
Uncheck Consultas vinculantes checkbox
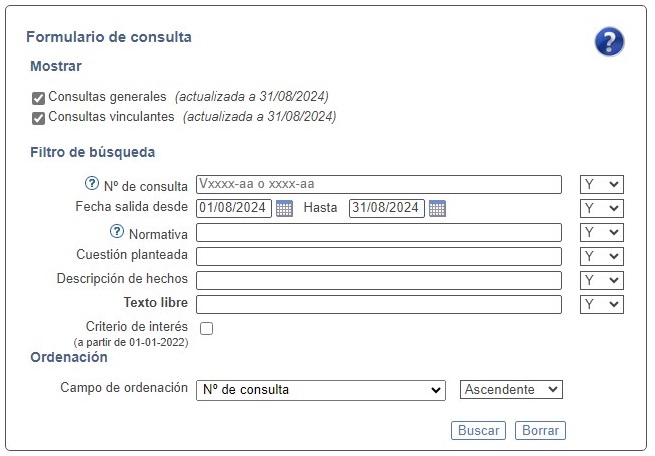click(39, 118)
